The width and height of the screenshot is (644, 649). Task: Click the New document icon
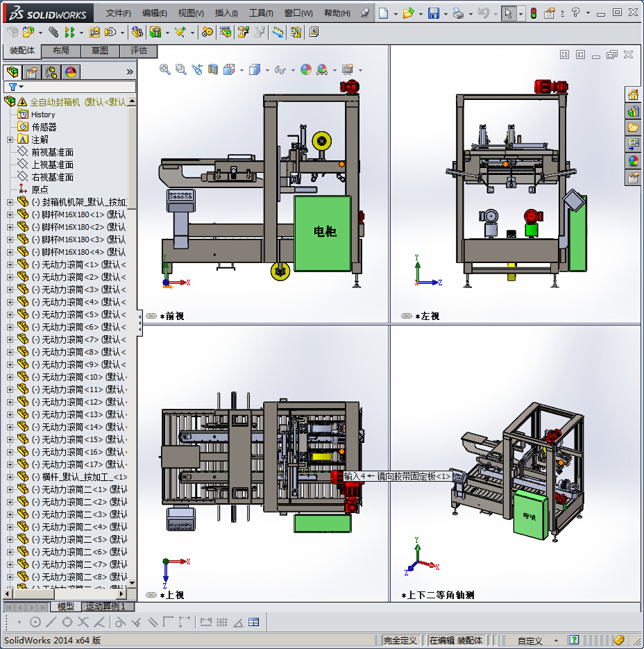pyautogui.click(x=383, y=13)
